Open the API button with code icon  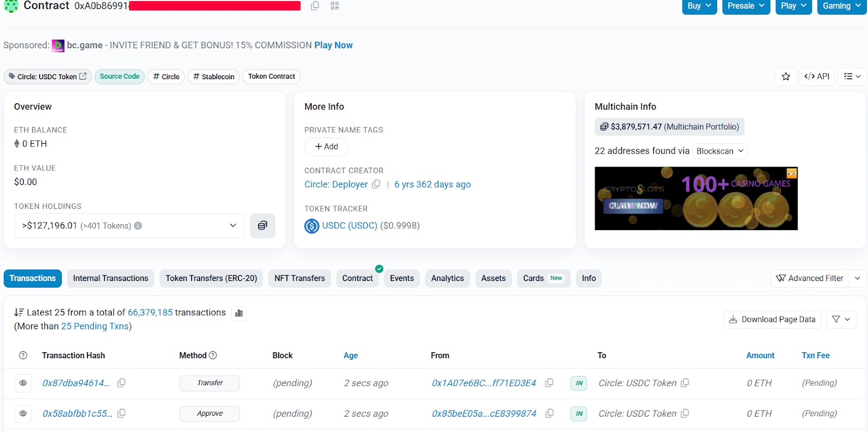click(x=816, y=77)
